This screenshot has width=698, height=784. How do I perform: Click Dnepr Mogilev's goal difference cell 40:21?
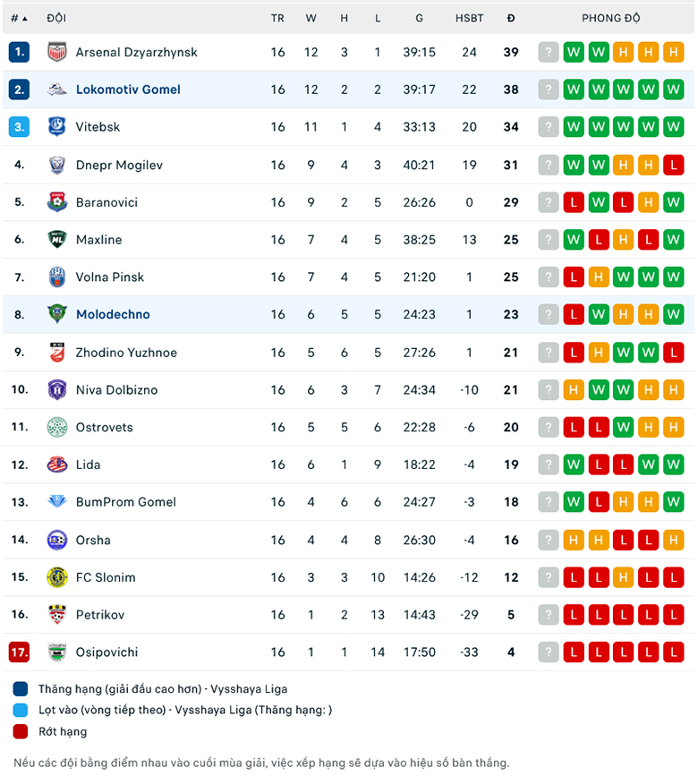pyautogui.click(x=419, y=165)
